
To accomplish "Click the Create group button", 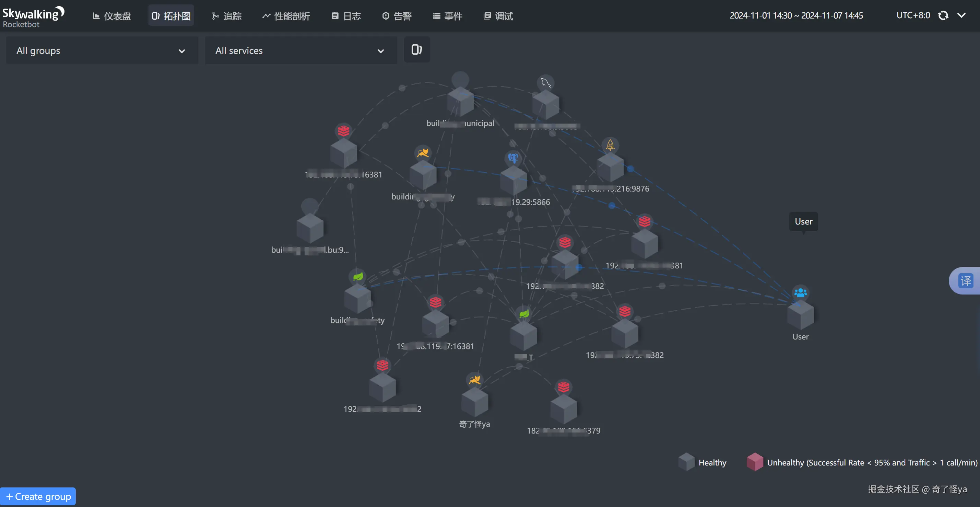I will pyautogui.click(x=38, y=496).
